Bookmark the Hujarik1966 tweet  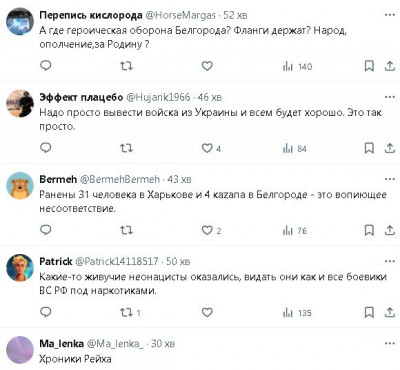[x=369, y=148]
